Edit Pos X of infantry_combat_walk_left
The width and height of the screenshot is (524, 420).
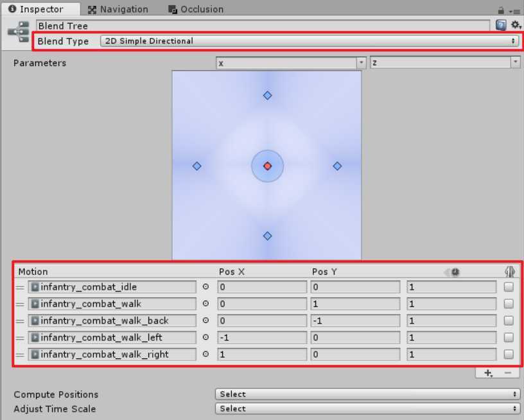pyautogui.click(x=262, y=337)
